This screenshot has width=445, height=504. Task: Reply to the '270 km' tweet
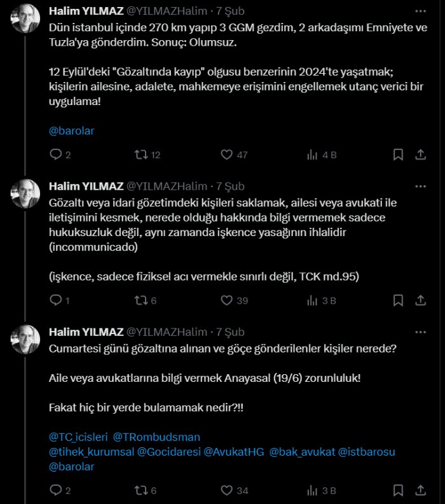tap(55, 155)
